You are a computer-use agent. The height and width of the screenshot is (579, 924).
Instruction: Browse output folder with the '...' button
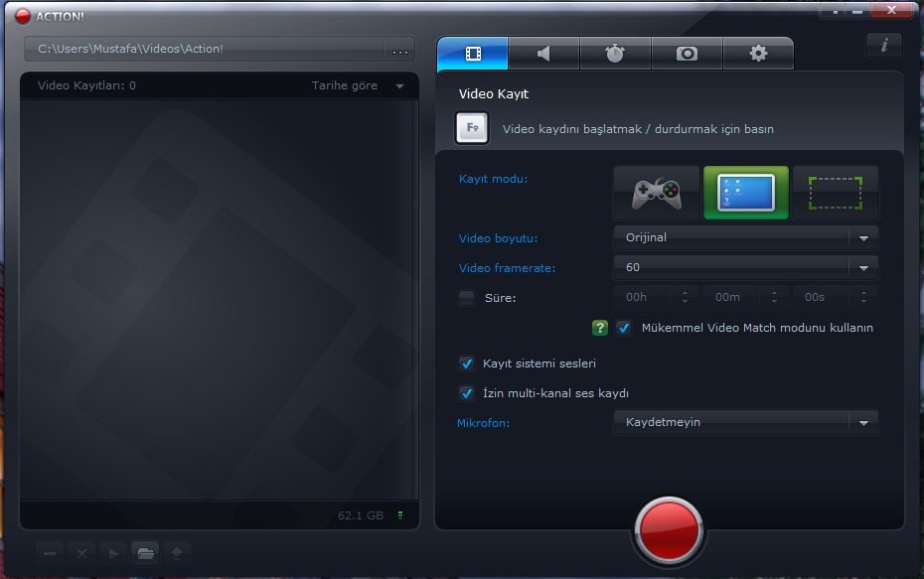coord(400,50)
